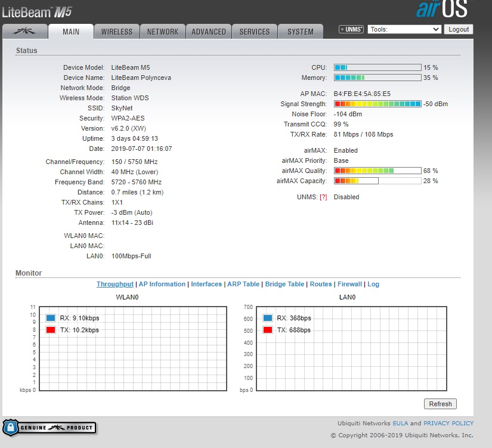Click the TX/RX rate 81 Mbps / 108 Mbps
Image resolution: width=492 pixels, height=448 pixels.
363,134
